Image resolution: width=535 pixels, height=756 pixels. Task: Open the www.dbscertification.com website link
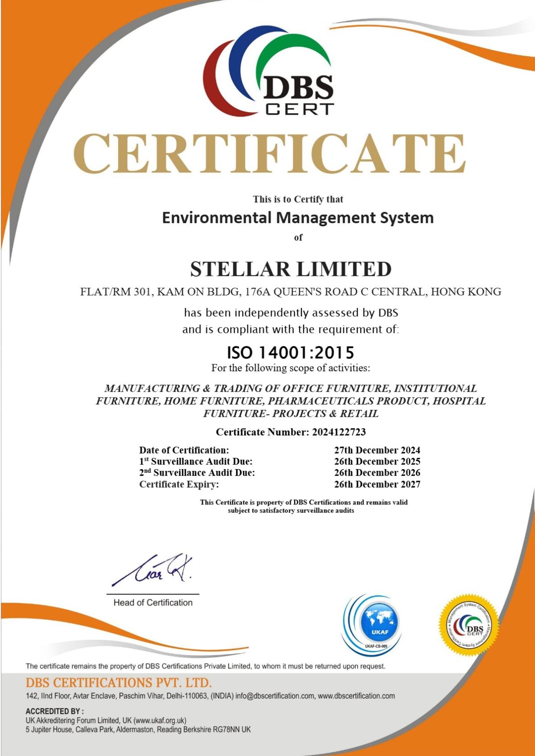[x=356, y=696]
